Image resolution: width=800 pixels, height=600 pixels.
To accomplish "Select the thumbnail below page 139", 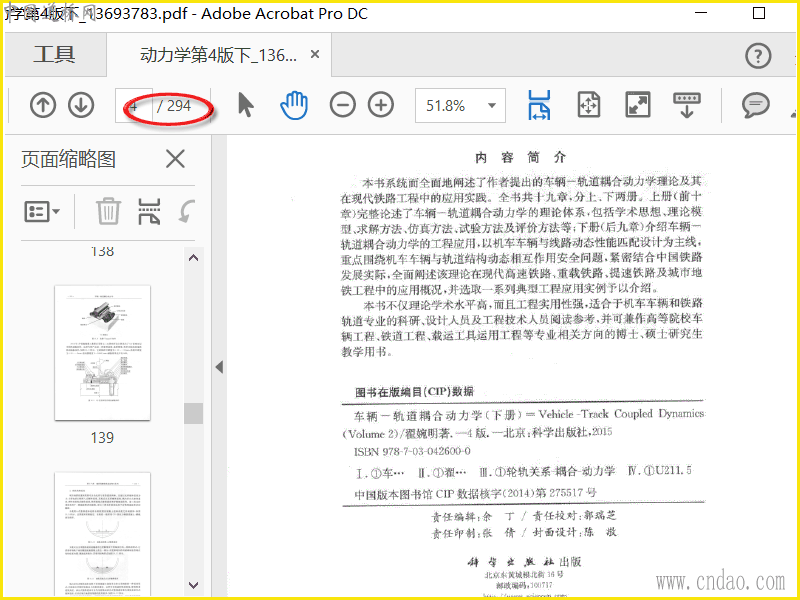I will click(103, 533).
